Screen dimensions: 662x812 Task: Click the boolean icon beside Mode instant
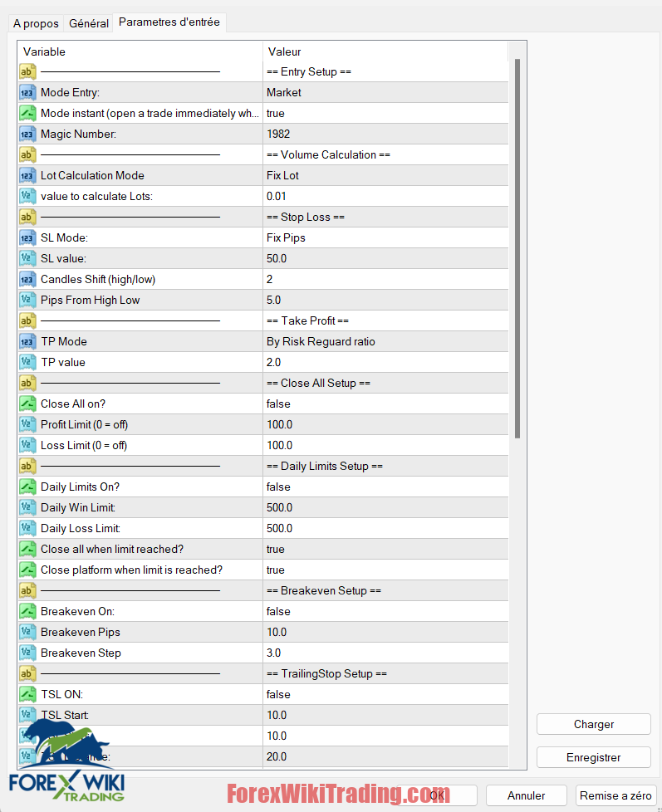pyautogui.click(x=27, y=114)
